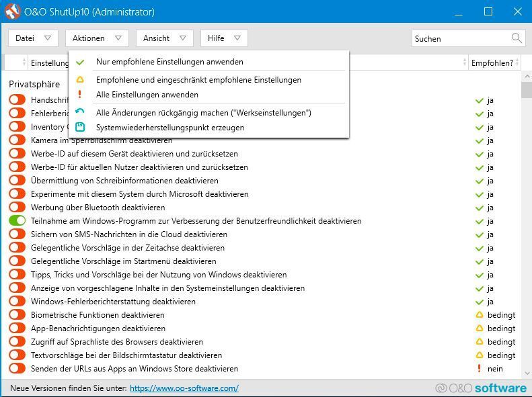Click the save disk icon for restore point
The width and height of the screenshot is (532, 397).
tap(80, 127)
